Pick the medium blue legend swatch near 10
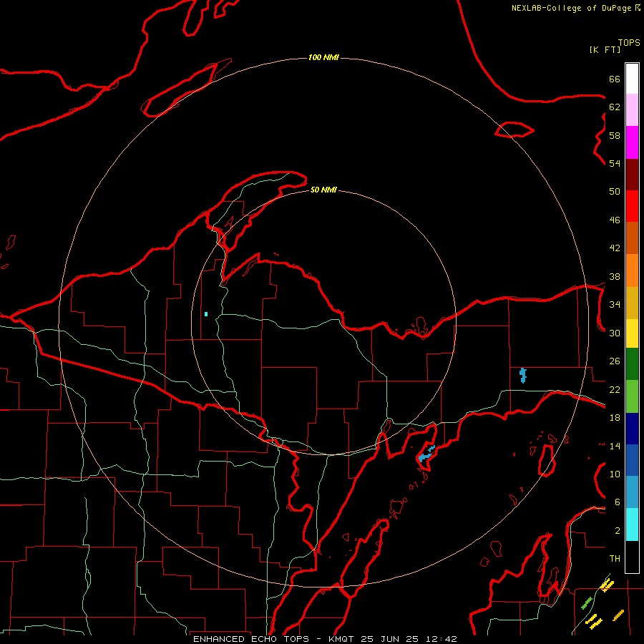 click(632, 460)
